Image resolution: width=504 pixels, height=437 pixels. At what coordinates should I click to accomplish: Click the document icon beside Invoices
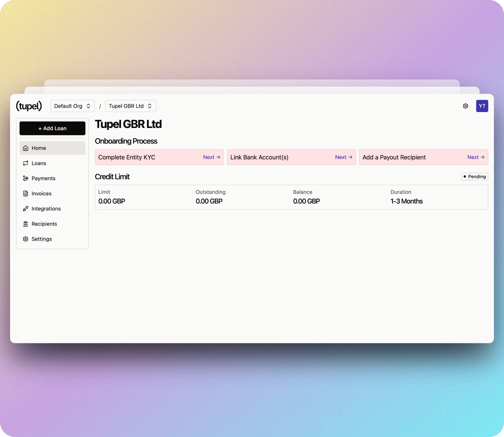click(26, 194)
